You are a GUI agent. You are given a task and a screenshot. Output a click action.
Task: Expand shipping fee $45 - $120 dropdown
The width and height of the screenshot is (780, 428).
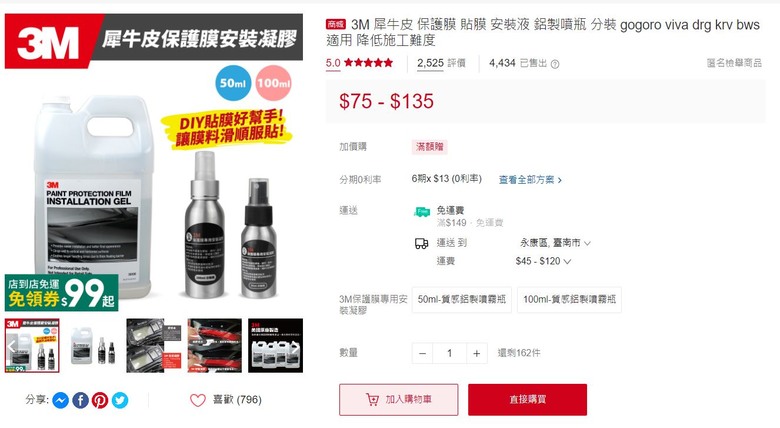[x=543, y=261]
